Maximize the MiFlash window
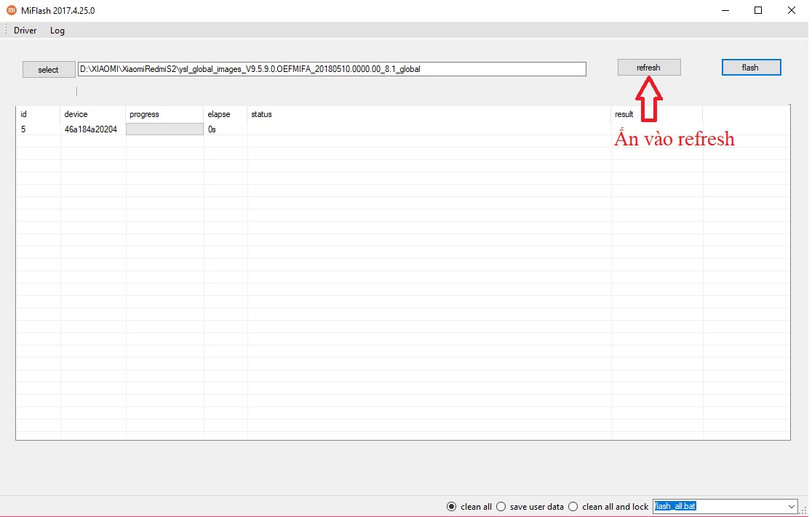The height and width of the screenshot is (517, 812). tap(758, 10)
